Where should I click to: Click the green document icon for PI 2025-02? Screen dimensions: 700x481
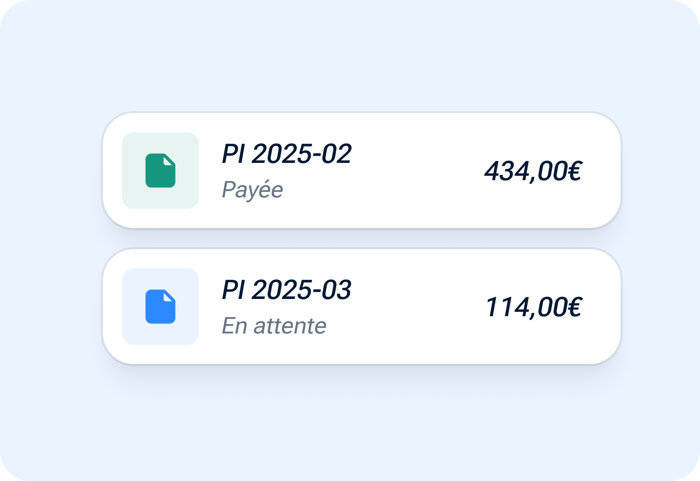[160, 171]
